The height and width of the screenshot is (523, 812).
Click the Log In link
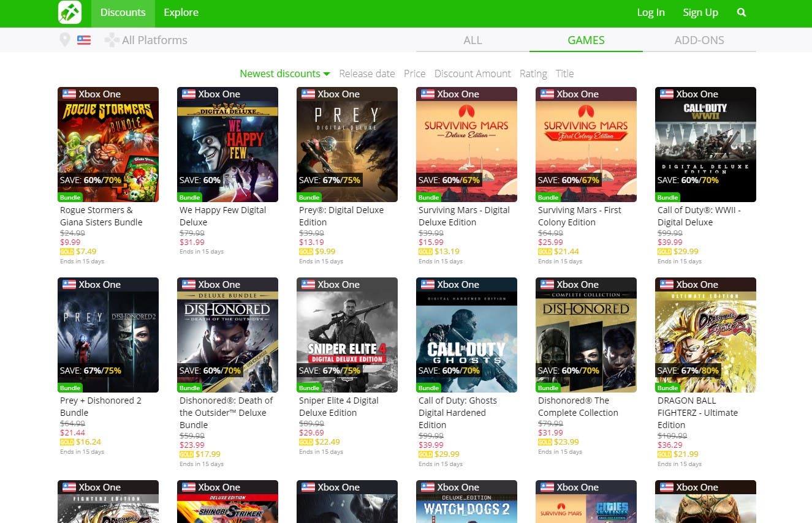pyautogui.click(x=651, y=12)
